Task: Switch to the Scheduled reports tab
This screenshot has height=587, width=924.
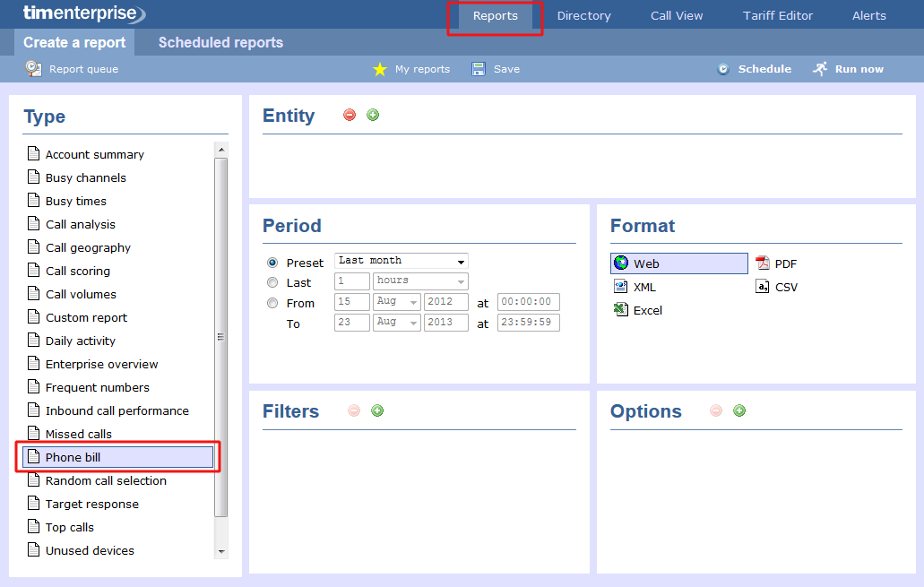Action: 220,43
